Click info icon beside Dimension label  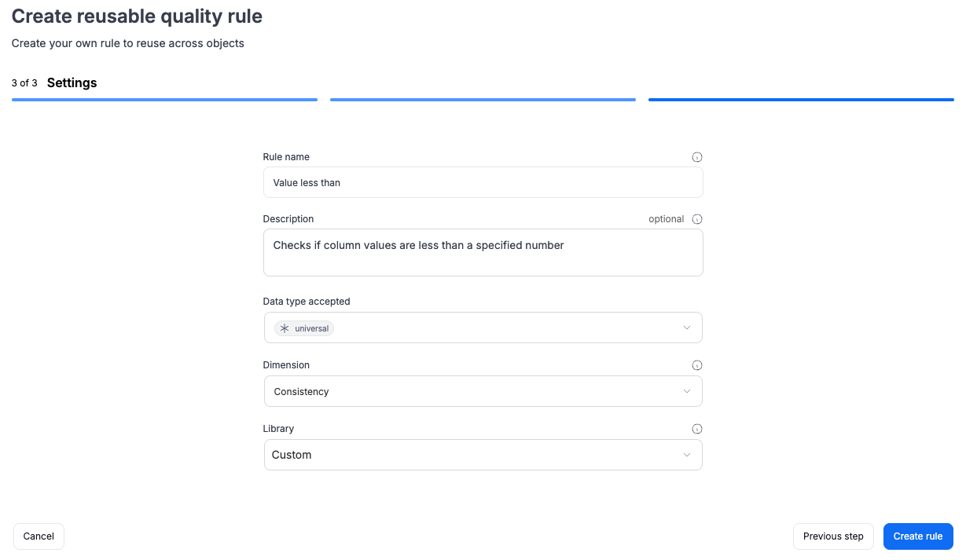coord(696,365)
